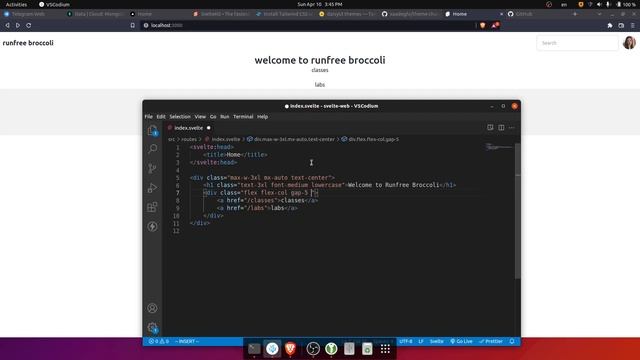Open the Source Control view
The image size is (640, 360).
(x=152, y=168)
